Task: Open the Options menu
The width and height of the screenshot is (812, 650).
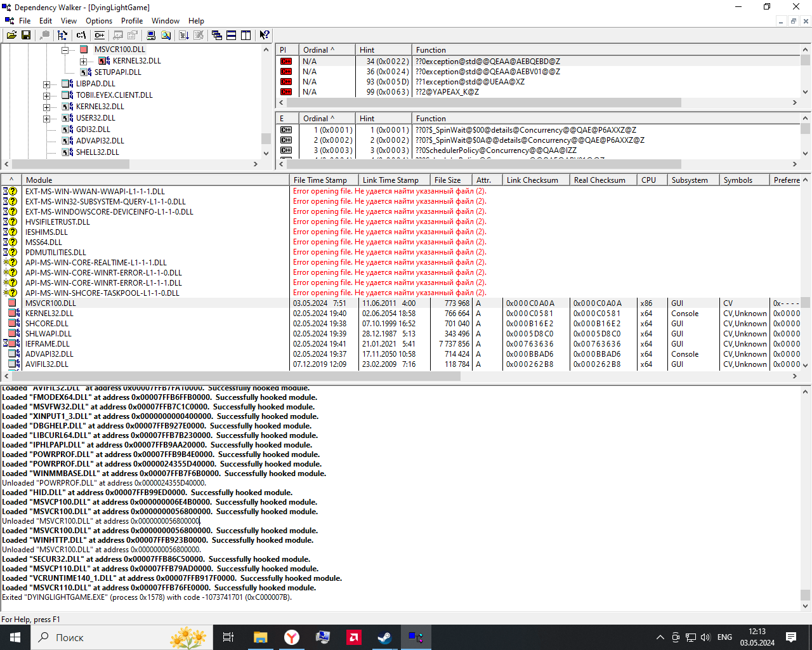Action: [99, 21]
